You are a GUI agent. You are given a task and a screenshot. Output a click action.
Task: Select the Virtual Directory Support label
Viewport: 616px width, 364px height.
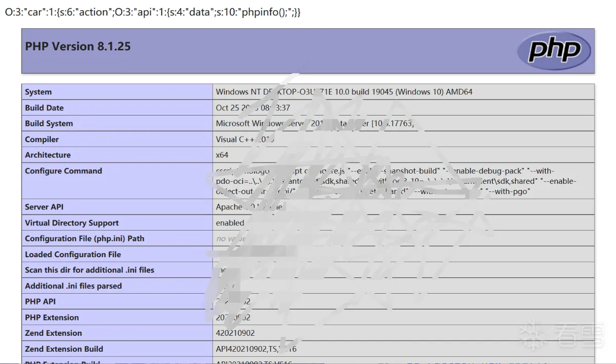pos(71,223)
